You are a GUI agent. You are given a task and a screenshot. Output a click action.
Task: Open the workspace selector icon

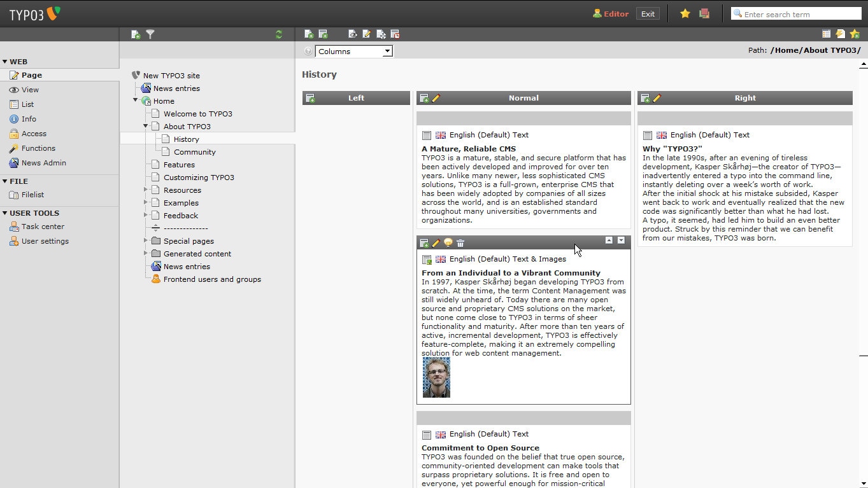point(704,13)
